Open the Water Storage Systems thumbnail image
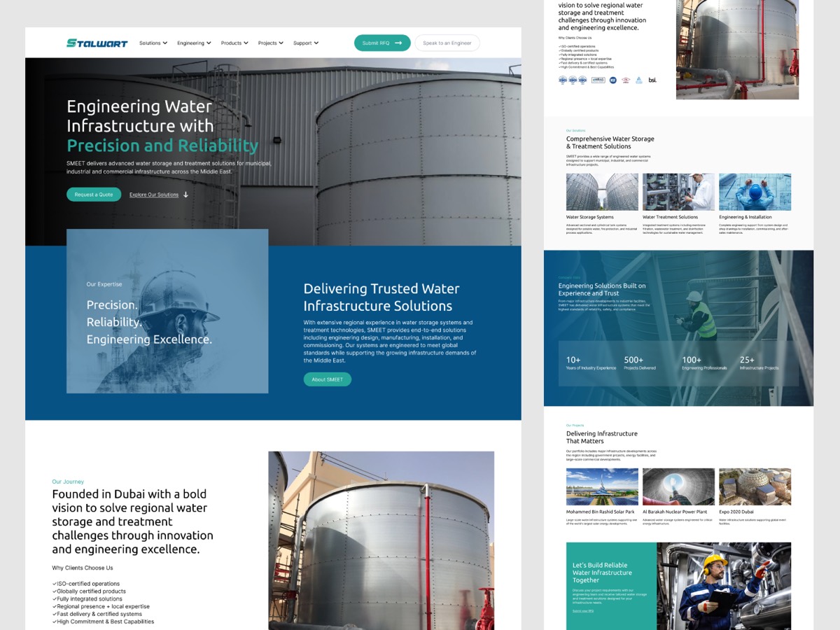The image size is (840, 630). [x=602, y=192]
